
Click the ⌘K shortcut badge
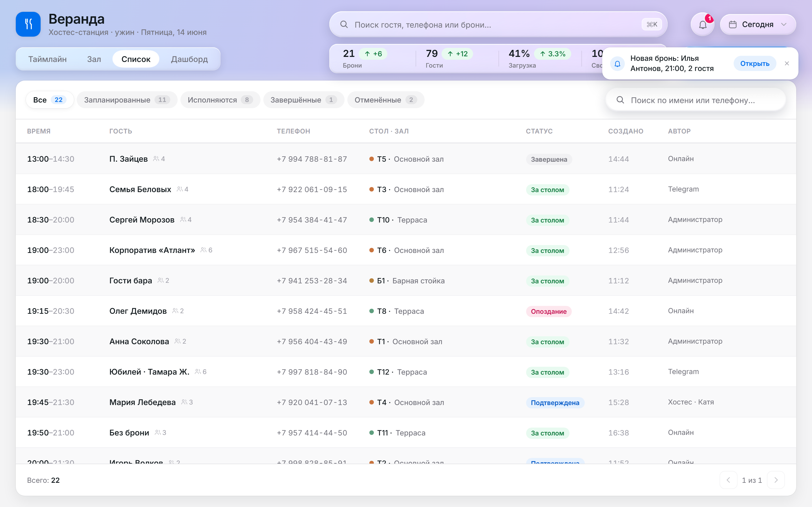pos(652,25)
